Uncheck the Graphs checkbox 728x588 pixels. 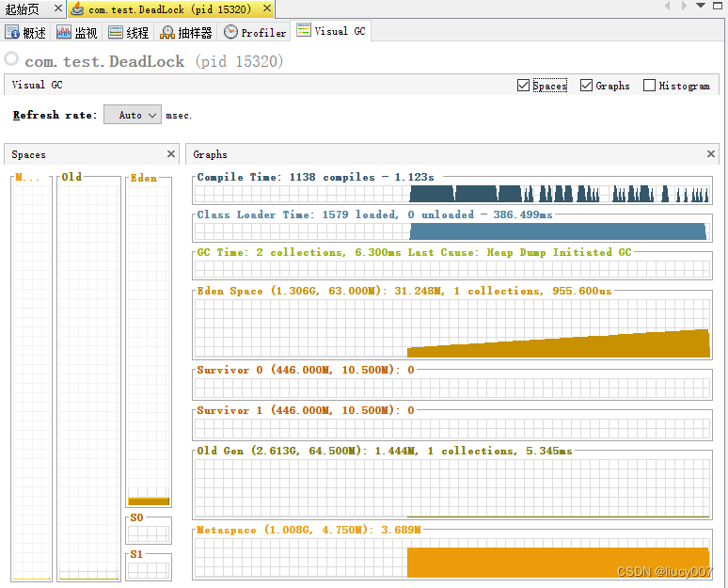586,85
